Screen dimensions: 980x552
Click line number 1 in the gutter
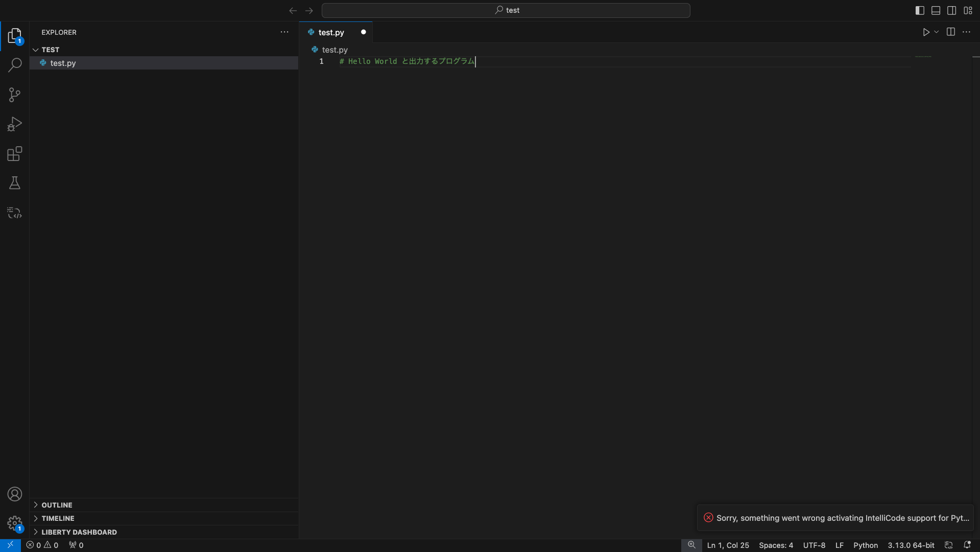tap(321, 61)
